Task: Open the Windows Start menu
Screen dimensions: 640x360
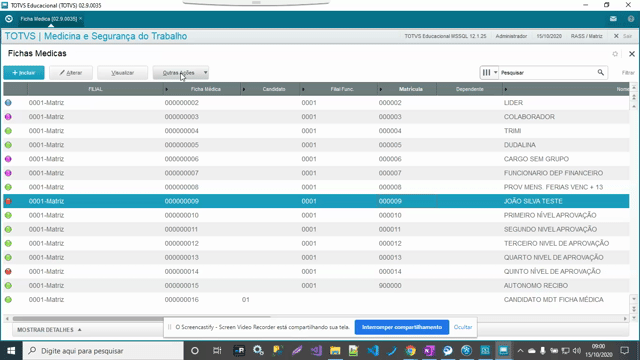Action: (x=11, y=351)
